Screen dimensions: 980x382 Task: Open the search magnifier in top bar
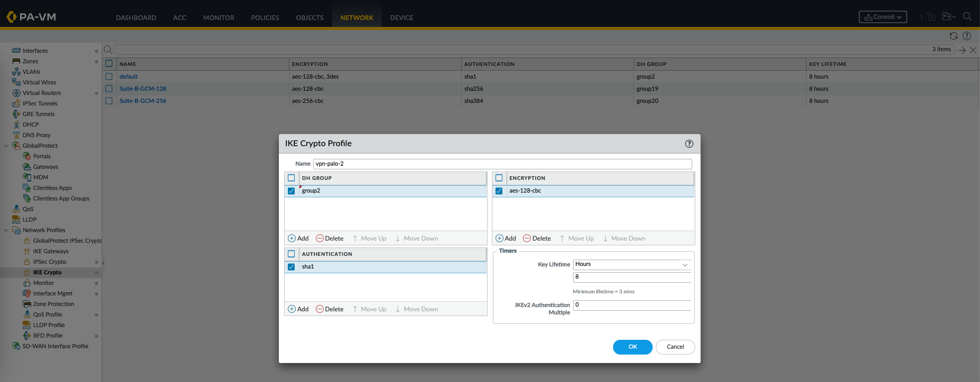click(967, 16)
